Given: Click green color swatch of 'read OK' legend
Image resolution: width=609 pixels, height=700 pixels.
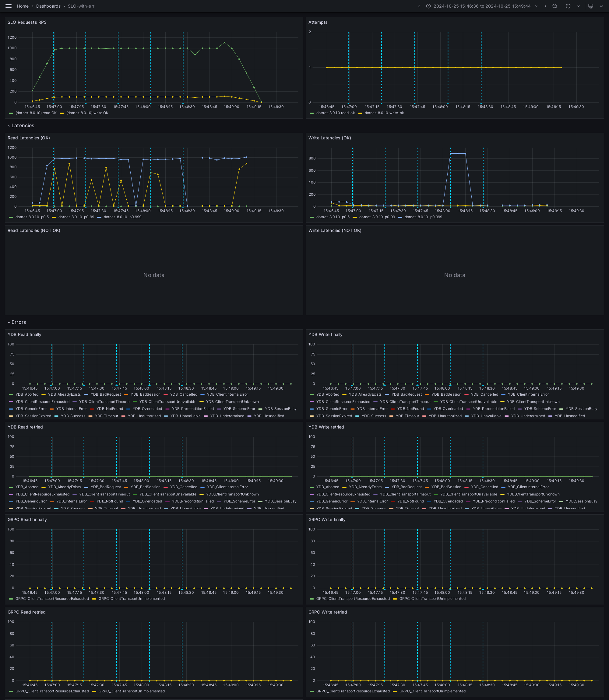Looking at the screenshot, I should point(11,113).
